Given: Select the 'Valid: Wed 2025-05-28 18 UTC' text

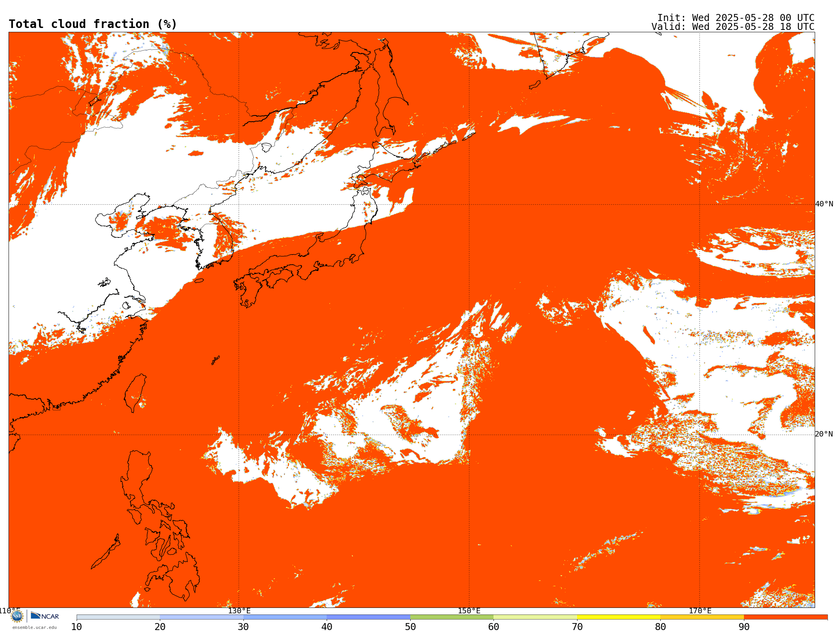Looking at the screenshot, I should (733, 27).
